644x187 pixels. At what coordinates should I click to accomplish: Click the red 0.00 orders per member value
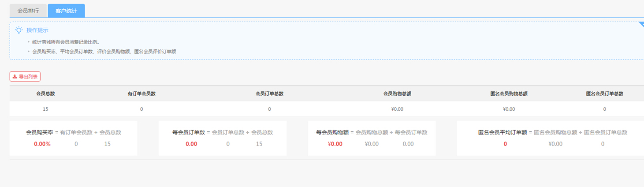(x=191, y=144)
